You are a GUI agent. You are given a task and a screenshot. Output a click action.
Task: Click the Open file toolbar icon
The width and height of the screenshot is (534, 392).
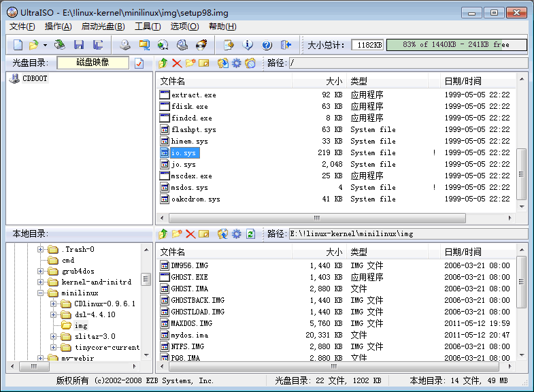click(x=33, y=45)
